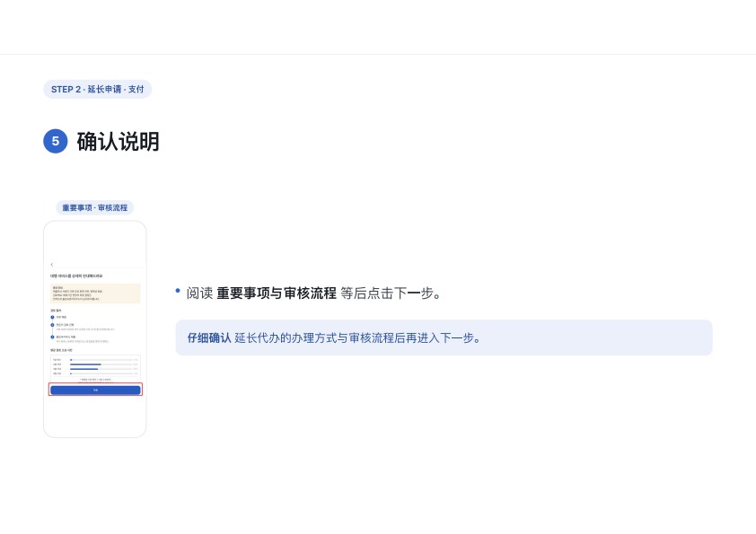Tap the back arrow in the phone mockup

tap(52, 265)
